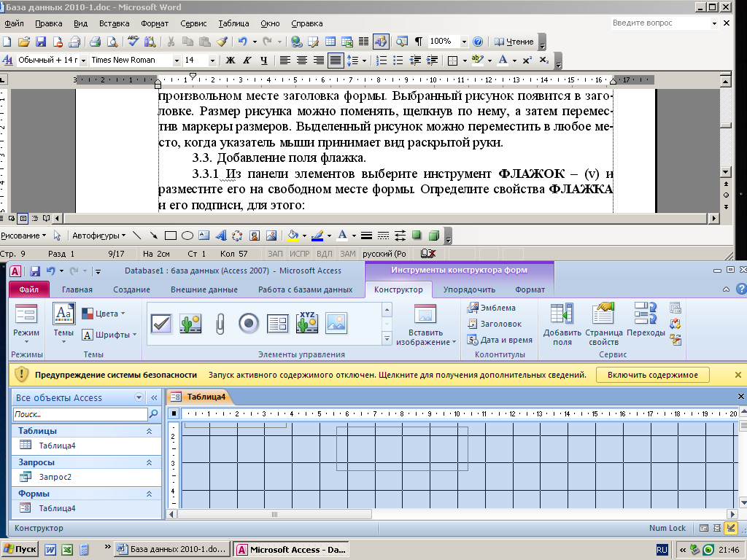Click Cut scissors icon in Word

click(x=171, y=42)
